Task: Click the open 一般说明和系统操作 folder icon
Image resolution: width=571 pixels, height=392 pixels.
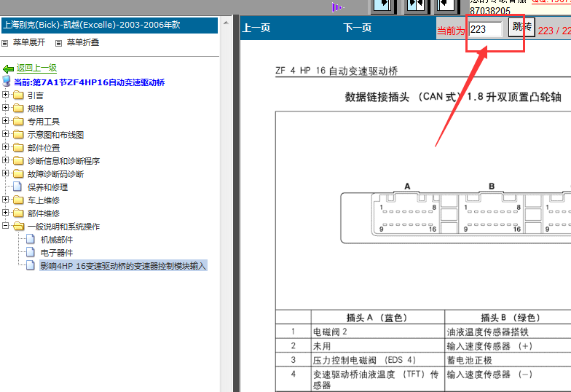Action: point(19,227)
